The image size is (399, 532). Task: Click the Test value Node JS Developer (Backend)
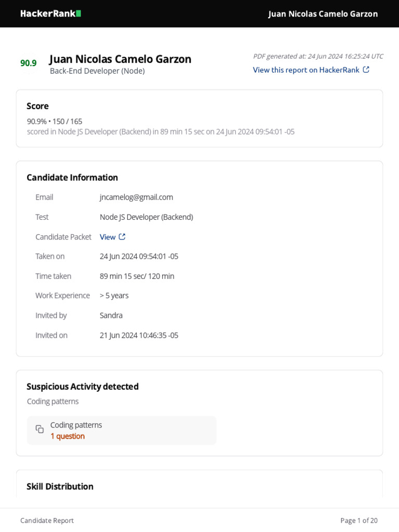[x=147, y=217]
